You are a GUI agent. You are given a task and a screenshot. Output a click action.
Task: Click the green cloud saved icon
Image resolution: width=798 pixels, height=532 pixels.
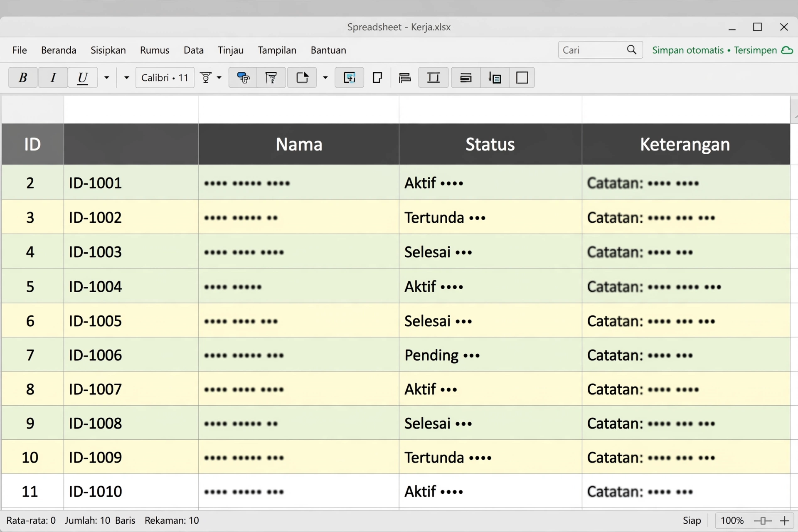click(787, 50)
